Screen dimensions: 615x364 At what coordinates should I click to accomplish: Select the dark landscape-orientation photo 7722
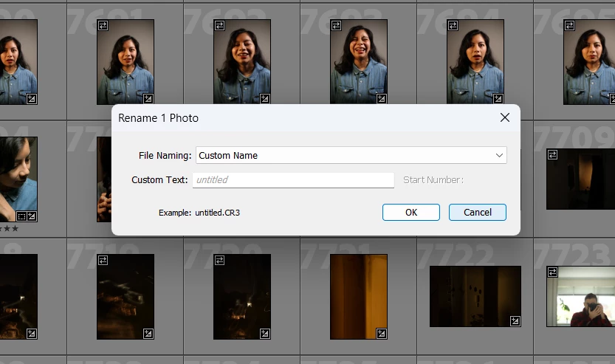point(475,296)
